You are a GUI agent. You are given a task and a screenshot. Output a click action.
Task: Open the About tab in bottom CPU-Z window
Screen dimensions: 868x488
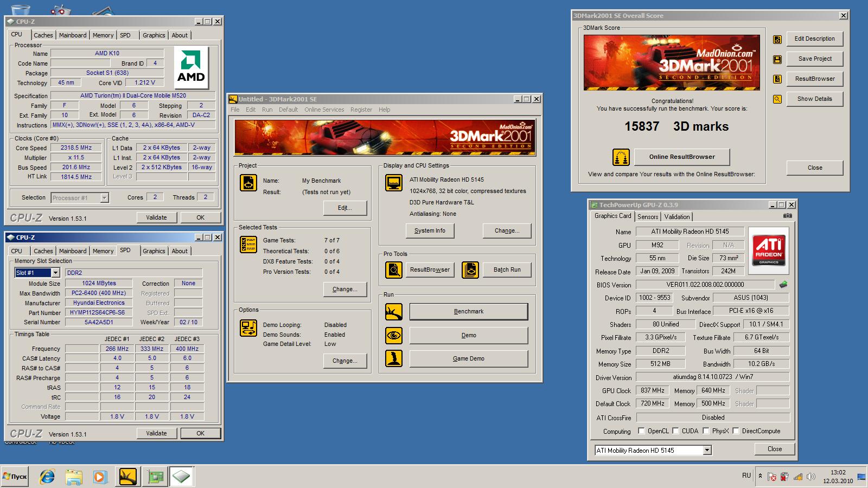point(180,251)
